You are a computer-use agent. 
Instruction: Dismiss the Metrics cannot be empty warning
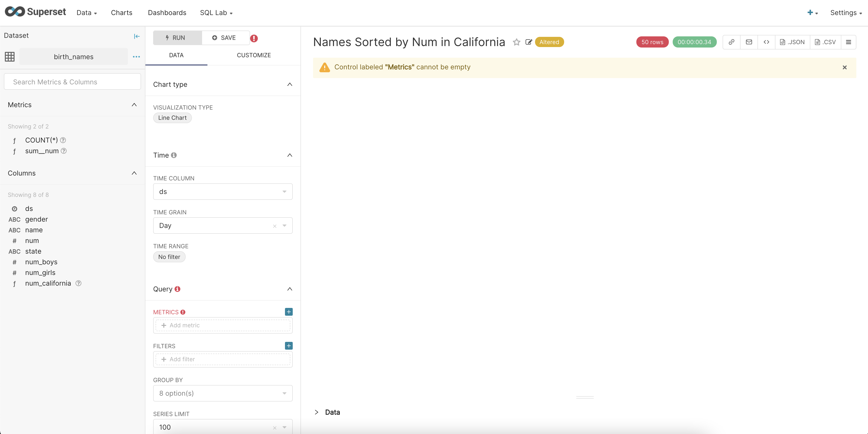[x=845, y=67]
